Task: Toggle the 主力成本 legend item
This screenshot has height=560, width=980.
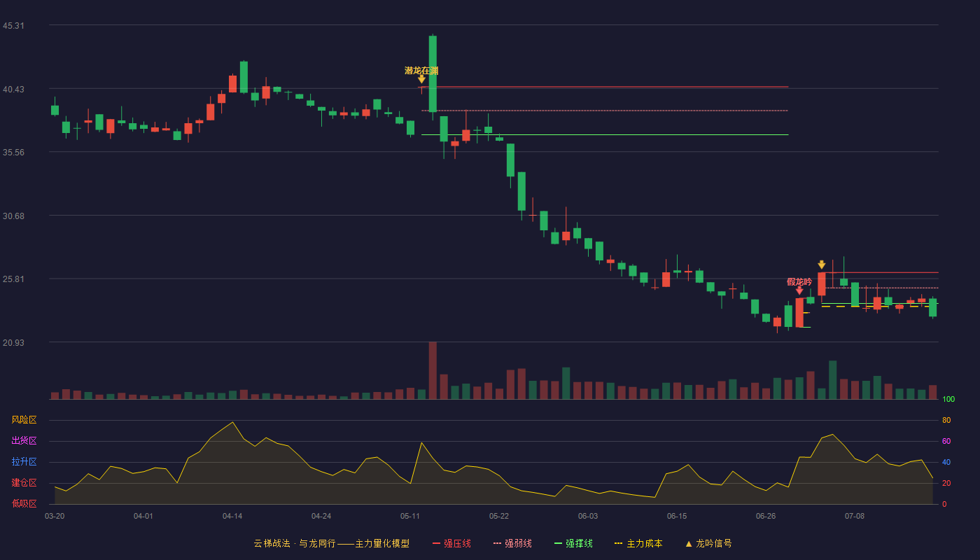Action: point(638,543)
